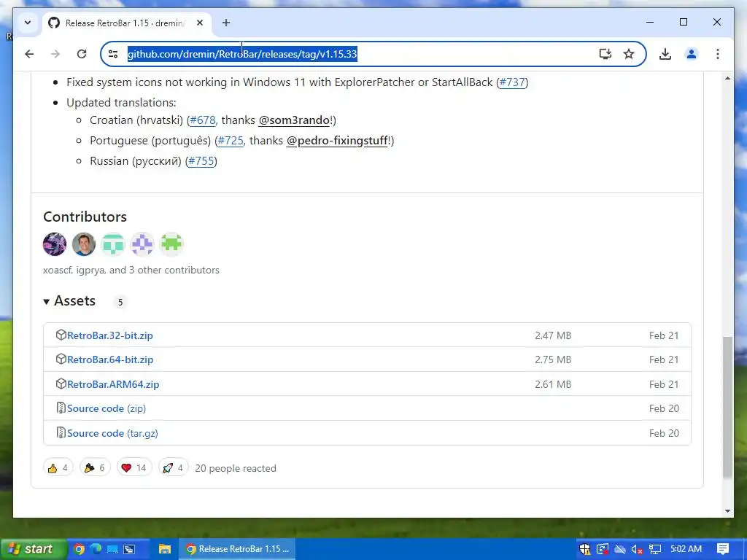Image resolution: width=747 pixels, height=560 pixels.
Task: Click the blue desktop quick launch icon
Action: pos(112,550)
